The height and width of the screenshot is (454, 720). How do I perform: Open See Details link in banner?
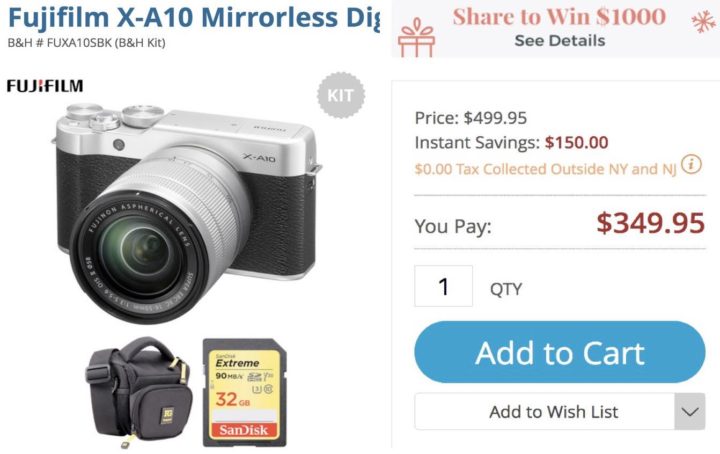tap(560, 41)
